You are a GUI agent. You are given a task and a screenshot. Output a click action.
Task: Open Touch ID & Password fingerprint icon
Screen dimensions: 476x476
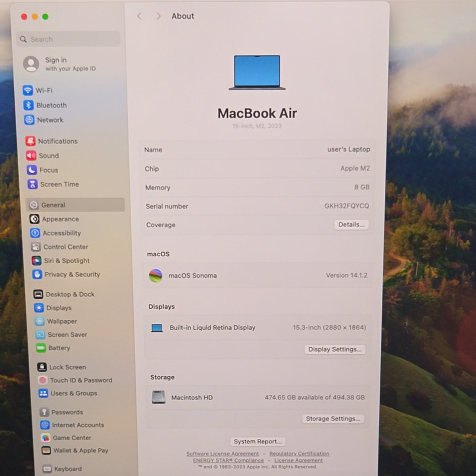point(43,380)
